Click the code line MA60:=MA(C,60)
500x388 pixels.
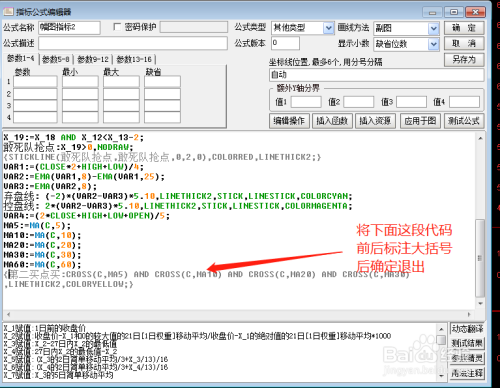[42, 265]
